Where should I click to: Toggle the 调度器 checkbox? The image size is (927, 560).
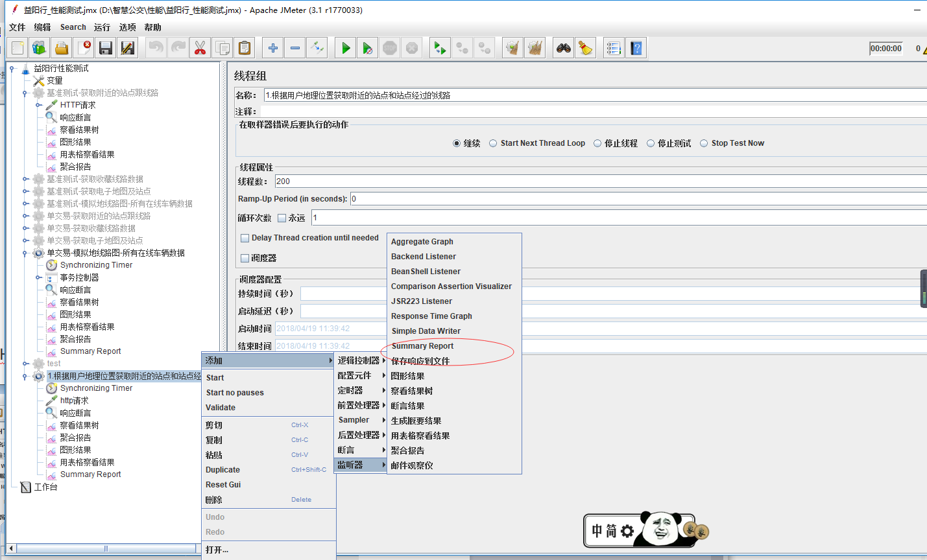[245, 258]
